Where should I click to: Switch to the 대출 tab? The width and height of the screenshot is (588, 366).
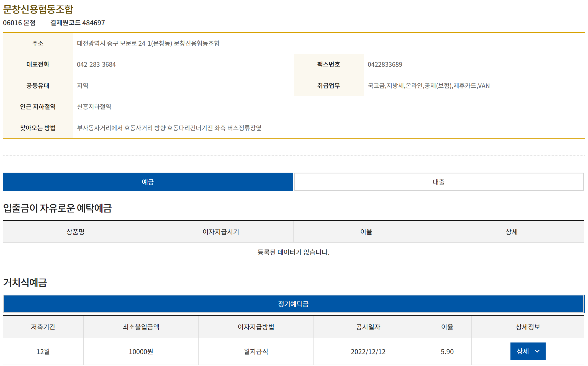438,182
